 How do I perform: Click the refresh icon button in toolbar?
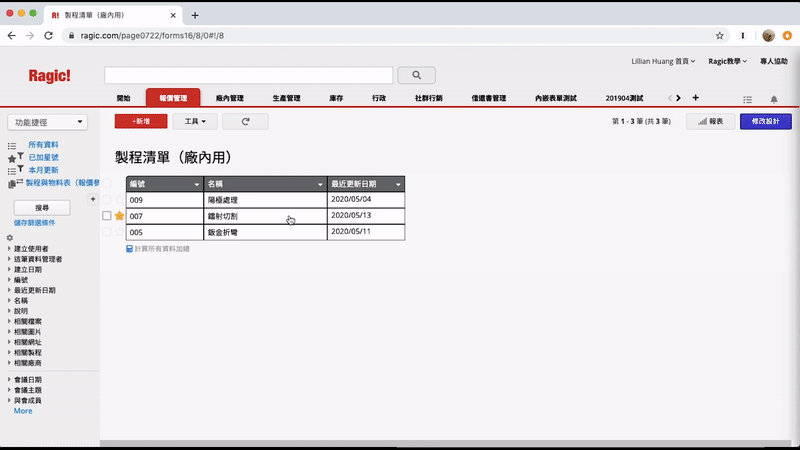(x=245, y=121)
